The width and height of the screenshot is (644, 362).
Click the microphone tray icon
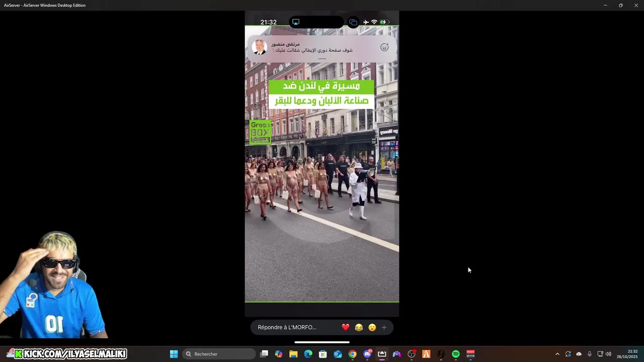(589, 354)
